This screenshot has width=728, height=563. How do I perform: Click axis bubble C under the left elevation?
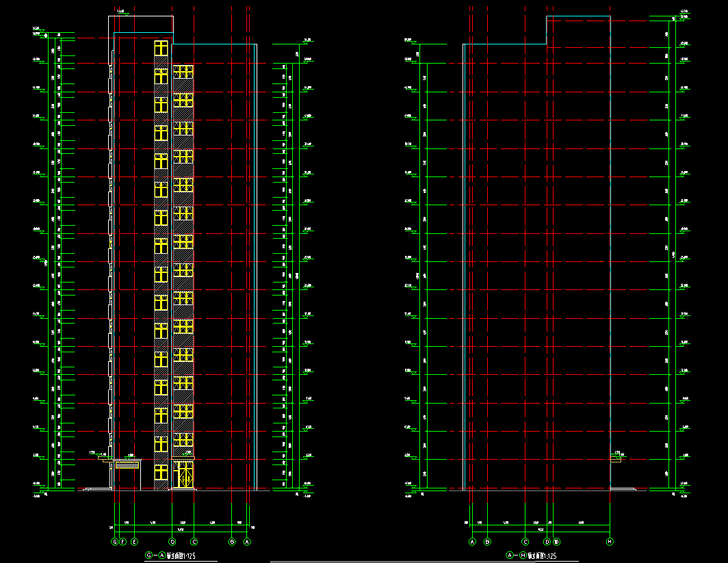click(x=194, y=542)
